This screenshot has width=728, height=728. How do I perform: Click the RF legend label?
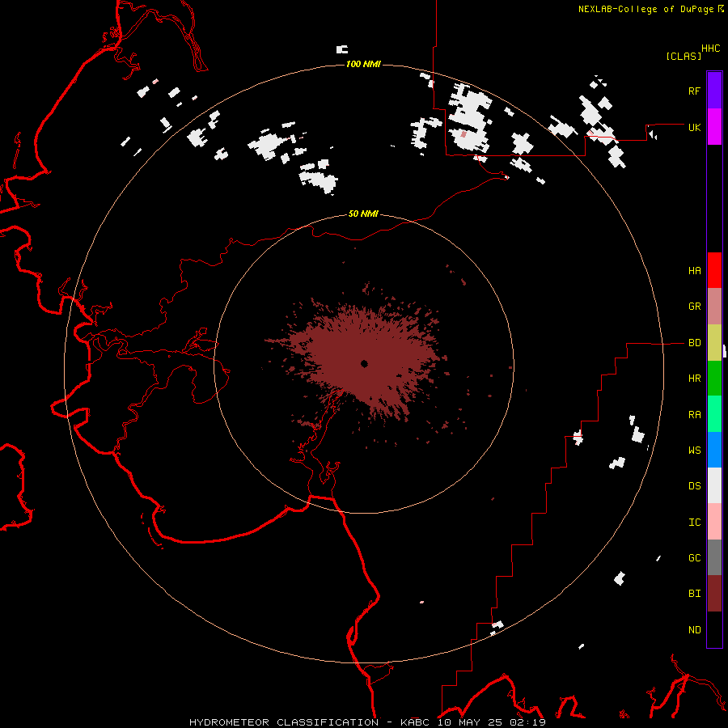(694, 91)
